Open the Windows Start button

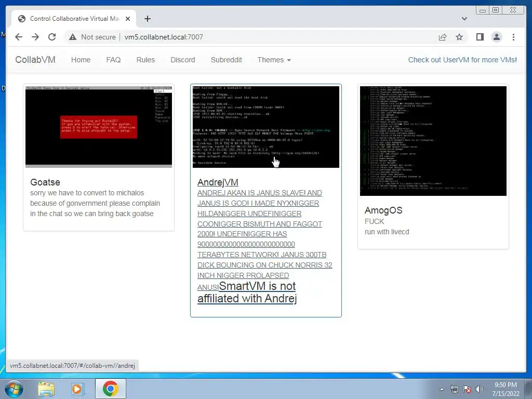14,389
